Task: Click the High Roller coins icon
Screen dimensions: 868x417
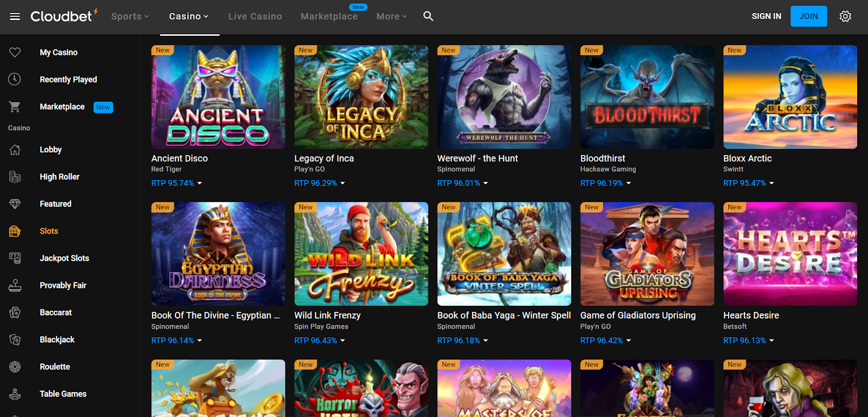Action: 15,177
